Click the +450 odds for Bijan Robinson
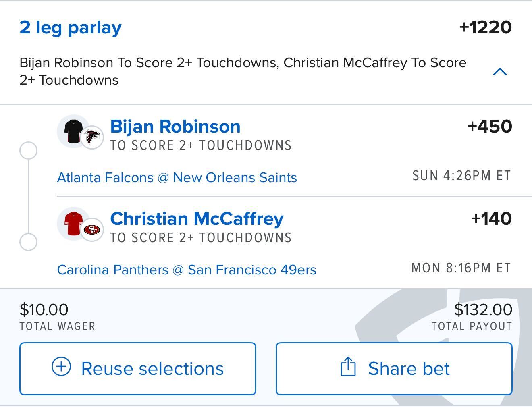The image size is (532, 407). [490, 127]
